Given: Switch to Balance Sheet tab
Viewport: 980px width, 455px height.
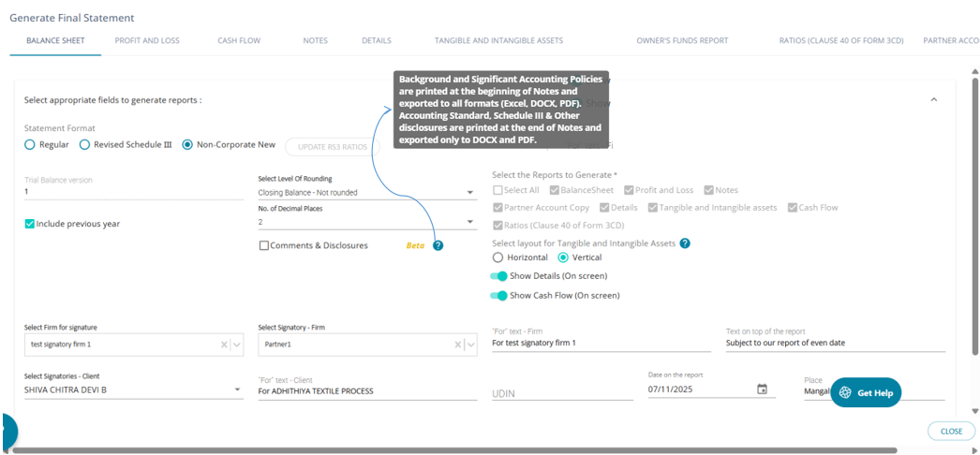Looking at the screenshot, I should click(x=55, y=40).
